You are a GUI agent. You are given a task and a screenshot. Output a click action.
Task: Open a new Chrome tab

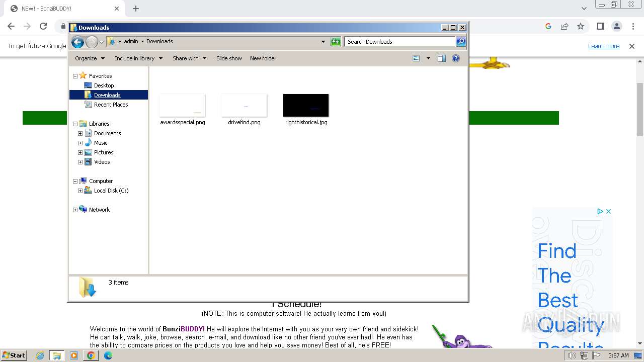(x=136, y=9)
